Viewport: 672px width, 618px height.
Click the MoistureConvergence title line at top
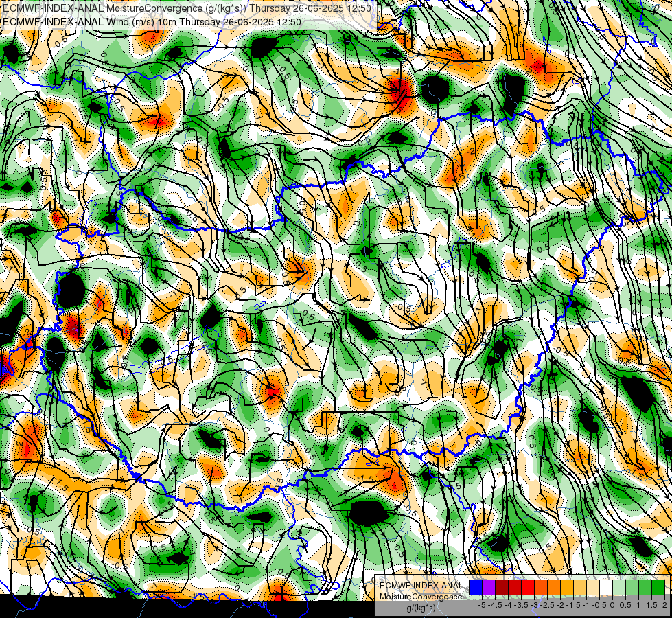coord(187,8)
